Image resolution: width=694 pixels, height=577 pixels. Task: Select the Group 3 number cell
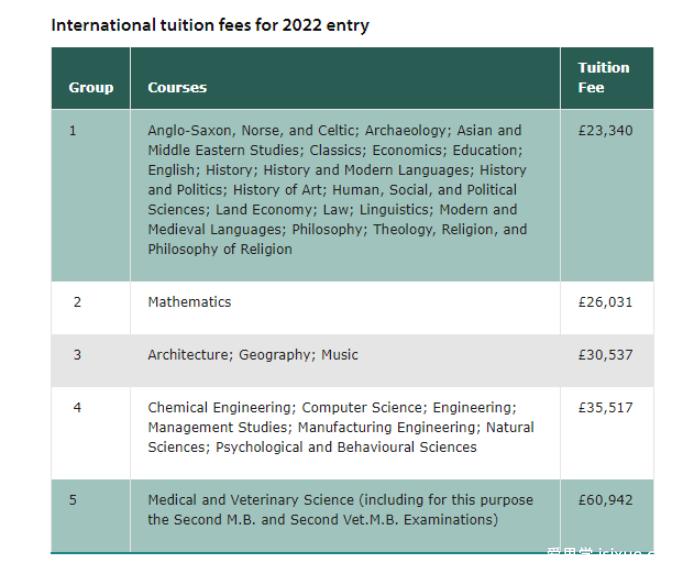coord(77,355)
